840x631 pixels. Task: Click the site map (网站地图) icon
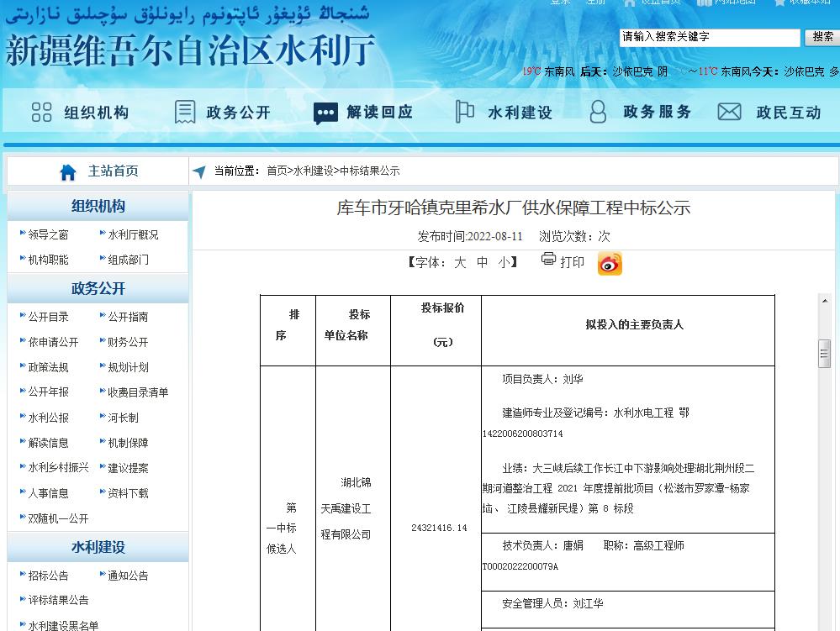click(x=706, y=3)
